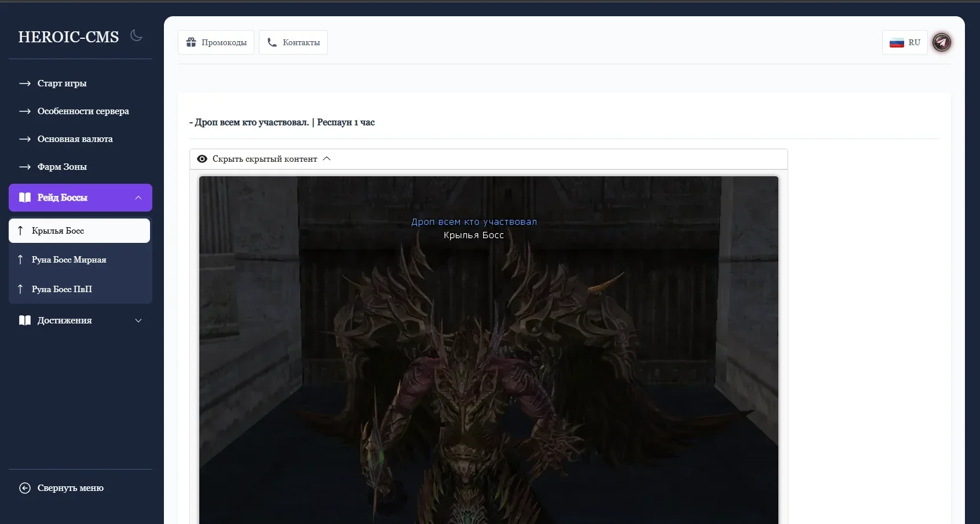980x524 pixels.
Task: Click the up arrow beside Руна Босс ПвП
Action: pyautogui.click(x=20, y=289)
